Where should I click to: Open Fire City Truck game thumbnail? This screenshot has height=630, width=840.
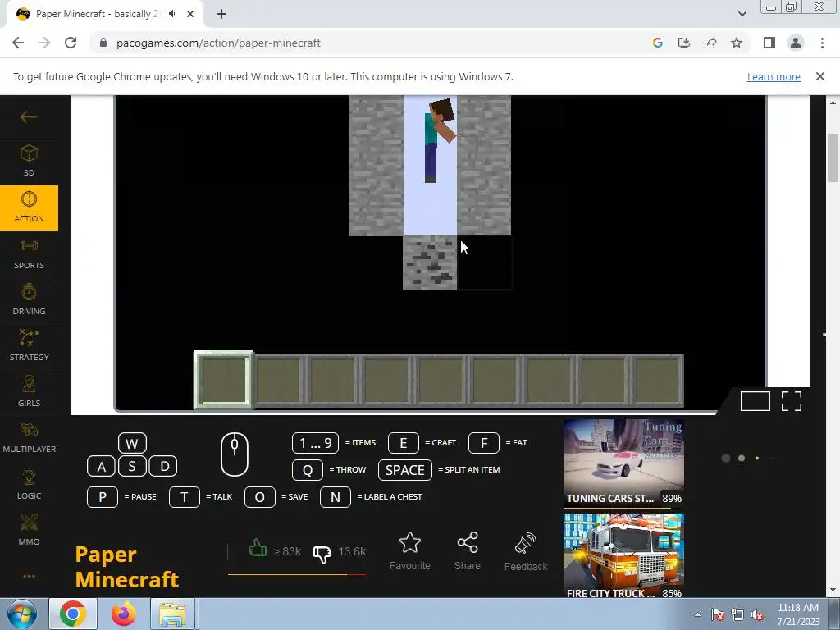tap(623, 555)
